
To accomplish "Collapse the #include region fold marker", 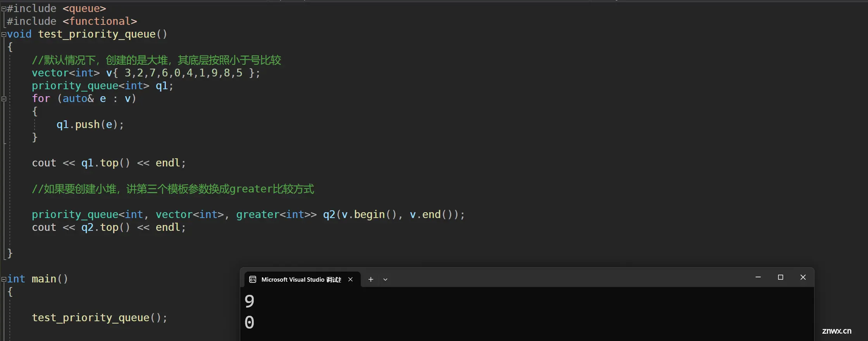I will 3,9.
